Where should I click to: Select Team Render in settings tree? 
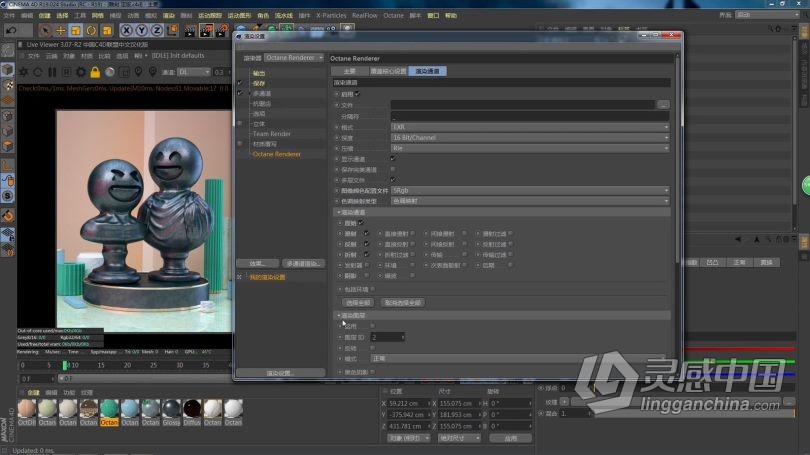tap(272, 134)
